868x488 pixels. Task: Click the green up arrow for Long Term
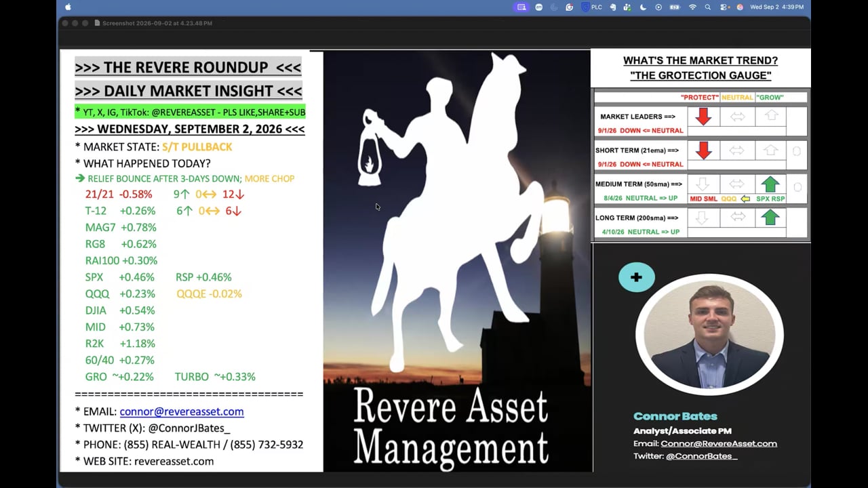click(770, 218)
